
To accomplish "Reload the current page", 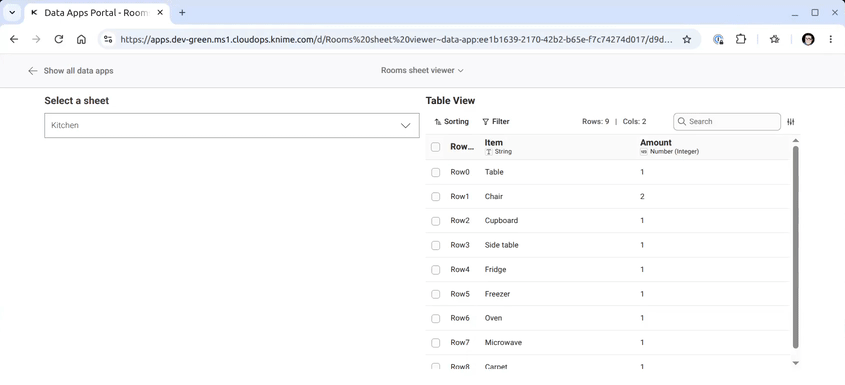I will point(59,39).
